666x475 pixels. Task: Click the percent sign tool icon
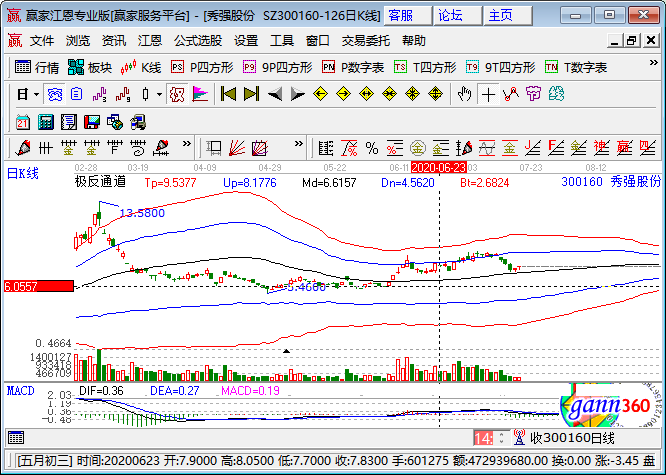click(372, 148)
